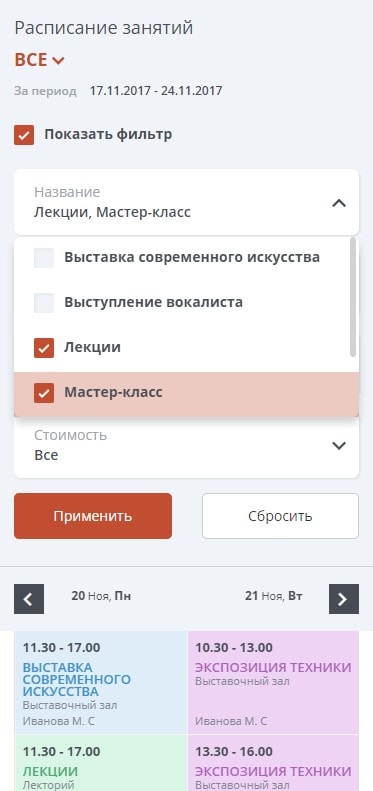Collapse the Название dropdown chevron
Viewport: 373px width, 791px height.
[339, 203]
